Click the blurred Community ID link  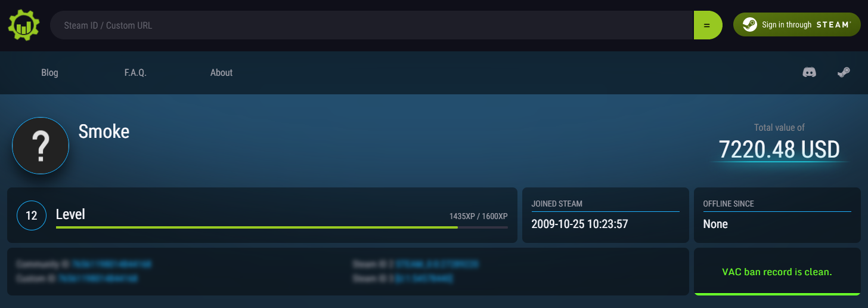[111, 264]
